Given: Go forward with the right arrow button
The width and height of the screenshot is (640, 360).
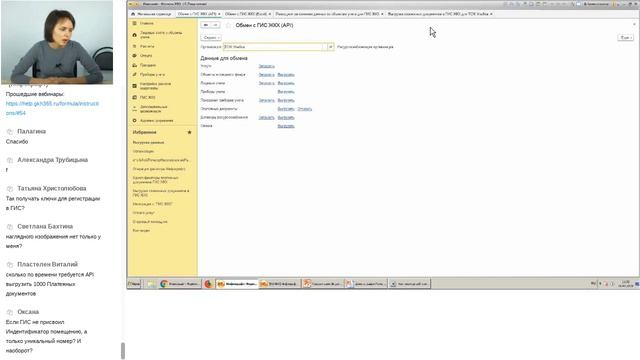Looking at the screenshot, I should (x=215, y=25).
